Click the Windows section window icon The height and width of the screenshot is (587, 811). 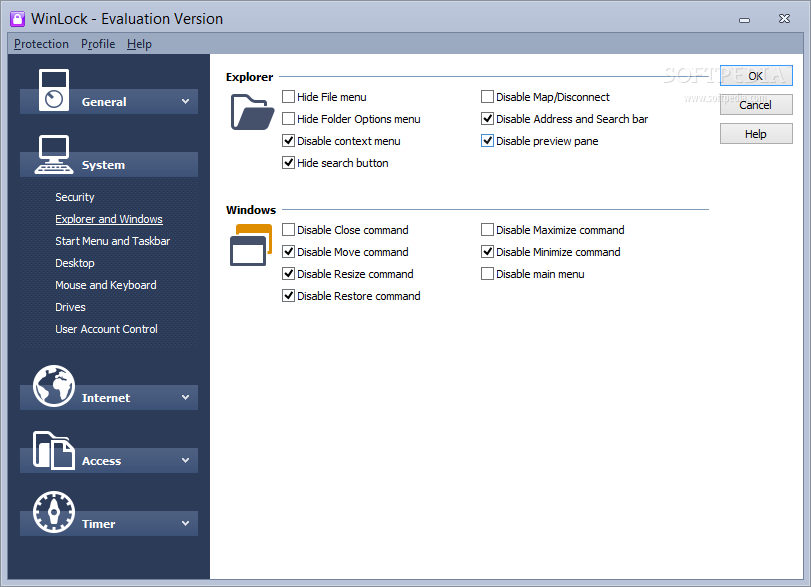click(x=251, y=245)
